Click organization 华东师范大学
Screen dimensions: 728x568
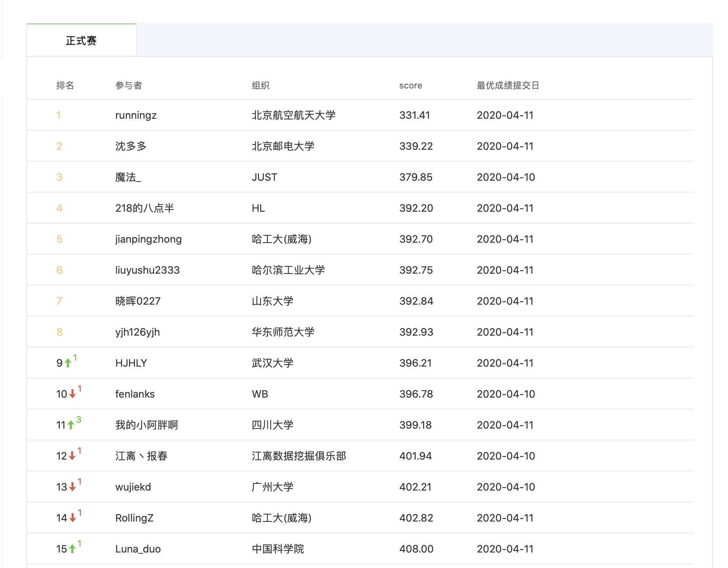pos(283,332)
